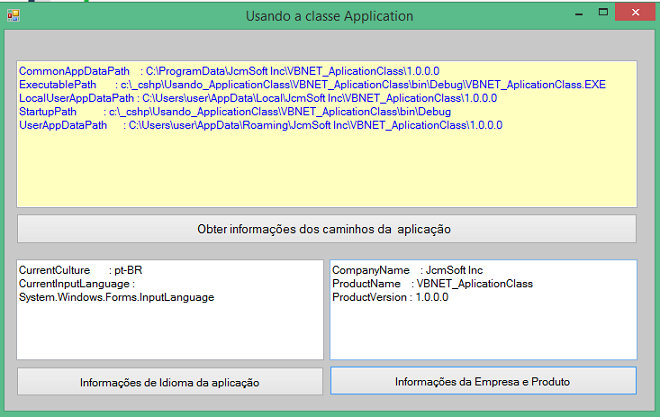Image resolution: width=660 pixels, height=417 pixels.
Task: Maximize the application window
Action: pos(591,12)
